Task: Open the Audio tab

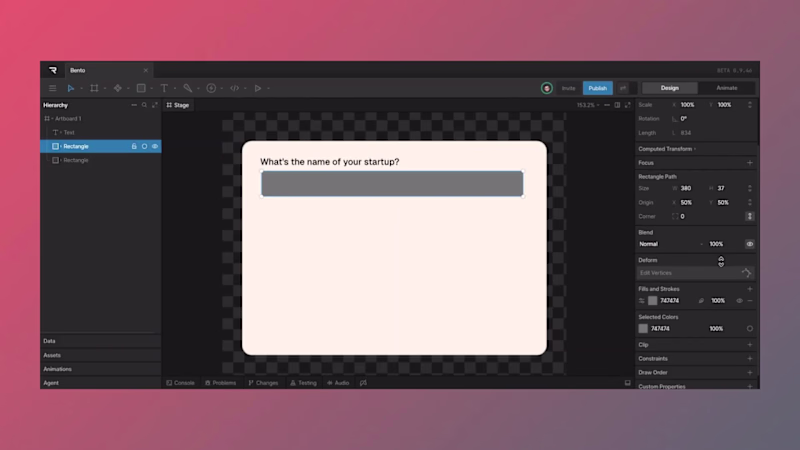Action: coord(338,383)
